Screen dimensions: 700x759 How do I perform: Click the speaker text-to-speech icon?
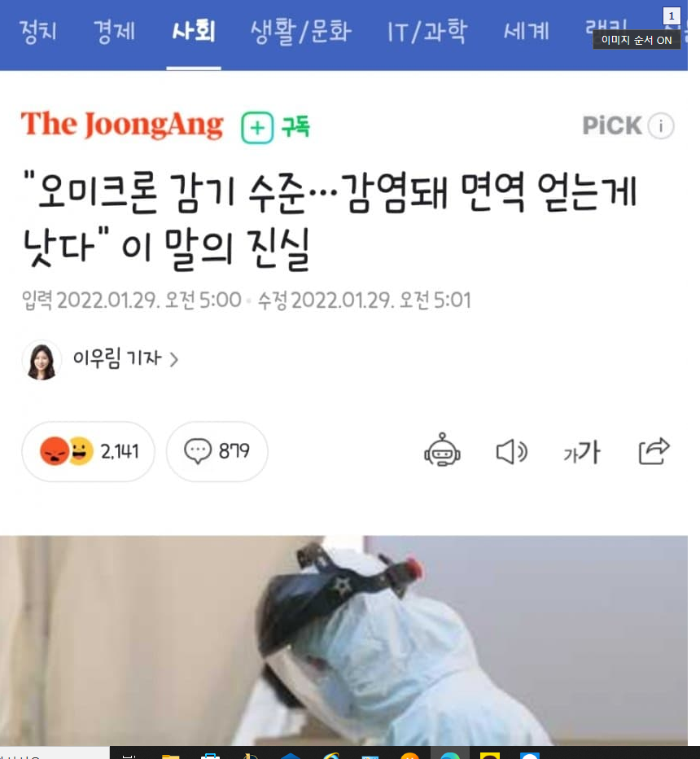(x=511, y=452)
